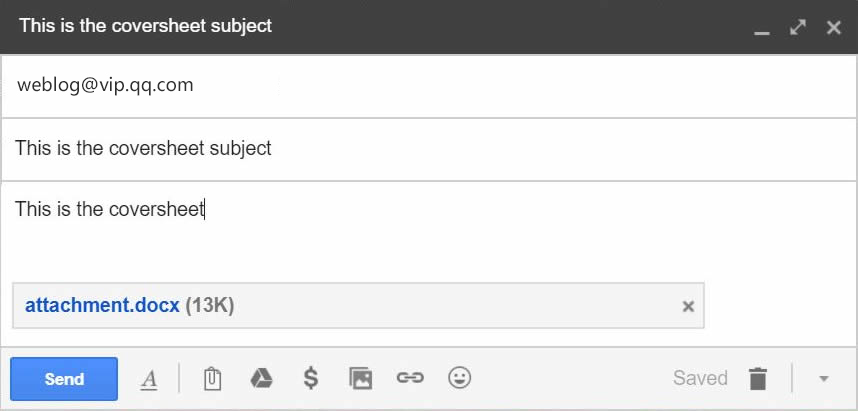
Task: Insert files using the Google Drive icon
Action: 261,378
